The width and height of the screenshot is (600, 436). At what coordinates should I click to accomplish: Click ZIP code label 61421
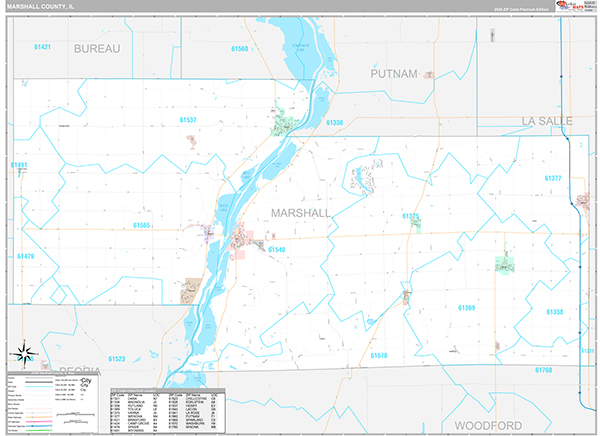click(x=42, y=47)
